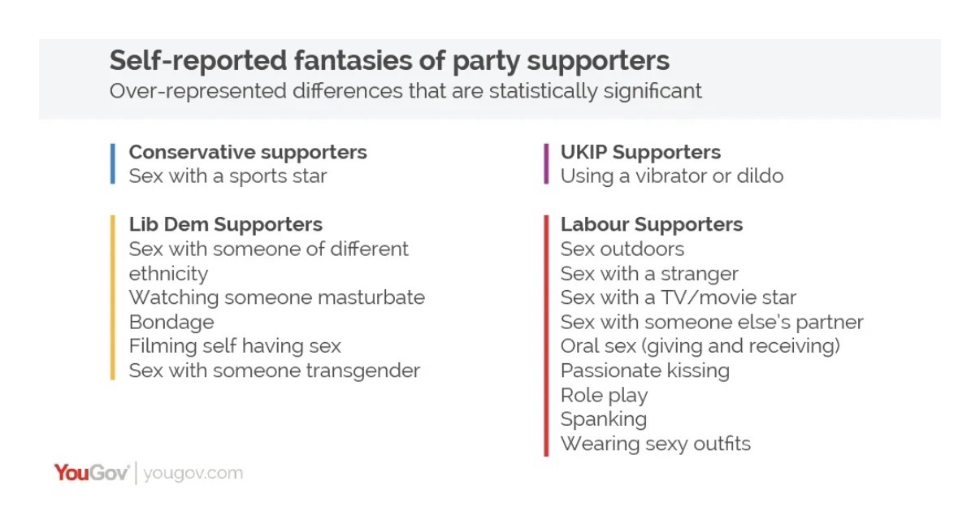The height and width of the screenshot is (529, 980).
Task: Select the Labour Supporters heading
Action: click(x=651, y=224)
